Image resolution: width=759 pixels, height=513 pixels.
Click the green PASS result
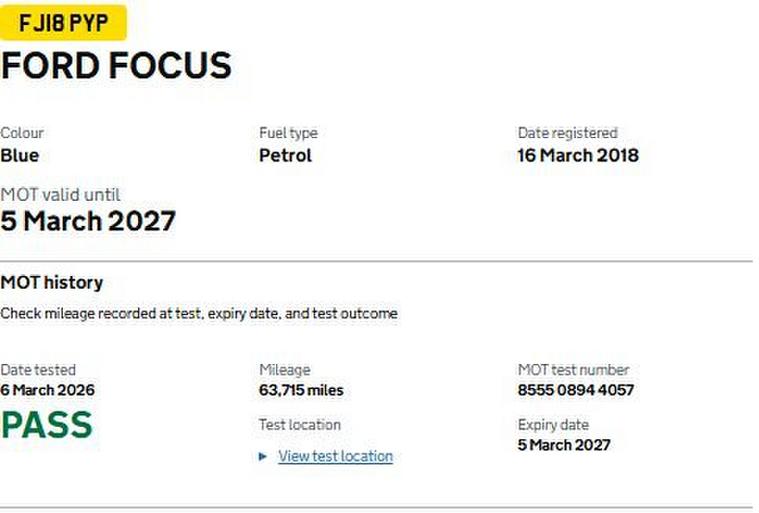[x=47, y=425]
